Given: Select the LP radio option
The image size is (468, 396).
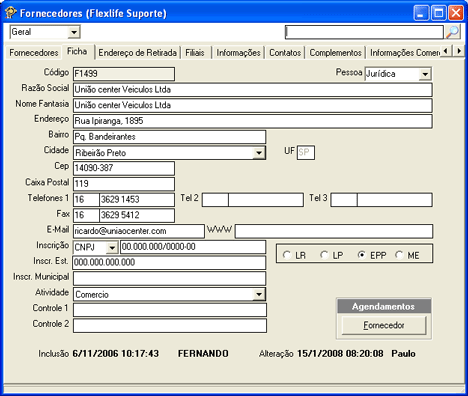Looking at the screenshot, I should click(324, 255).
